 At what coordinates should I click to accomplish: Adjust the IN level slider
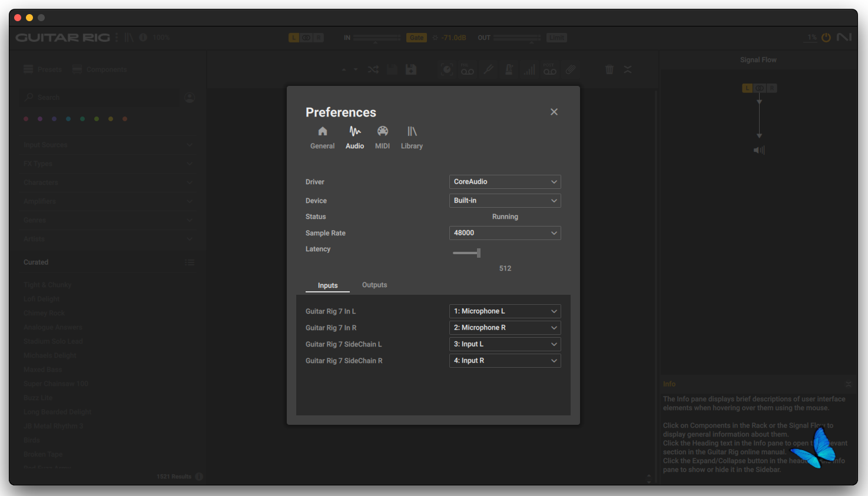click(377, 38)
